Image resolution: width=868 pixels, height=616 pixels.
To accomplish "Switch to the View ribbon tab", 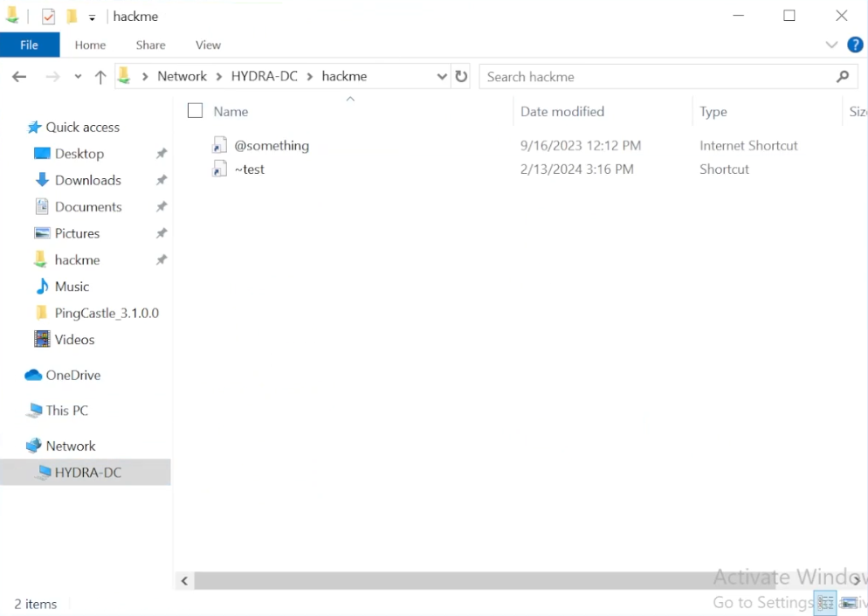I will coord(208,45).
